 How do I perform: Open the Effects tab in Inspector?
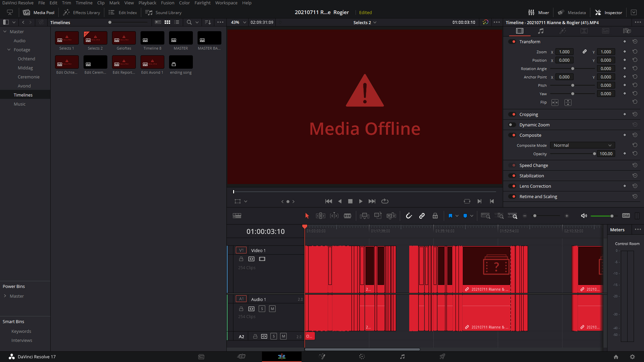562,31
